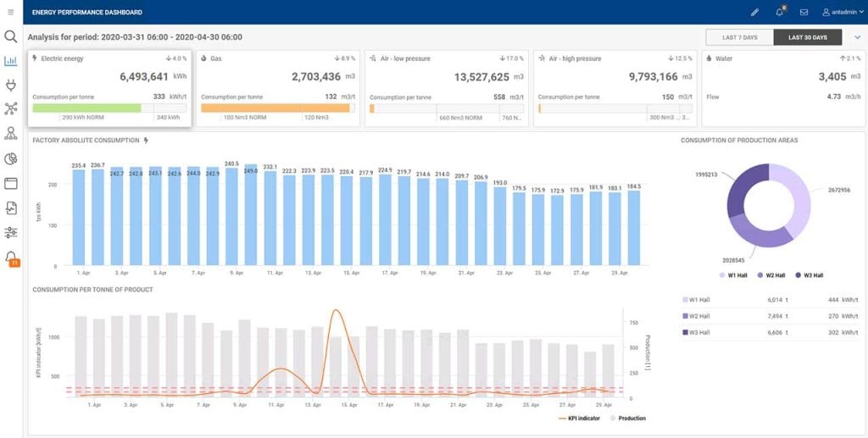Click Energy Performance Dashboard title
The width and height of the screenshot is (868, 438).
87,12
